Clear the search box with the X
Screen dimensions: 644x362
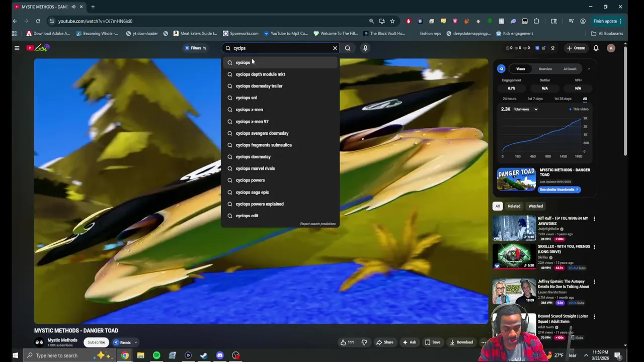pyautogui.click(x=335, y=48)
